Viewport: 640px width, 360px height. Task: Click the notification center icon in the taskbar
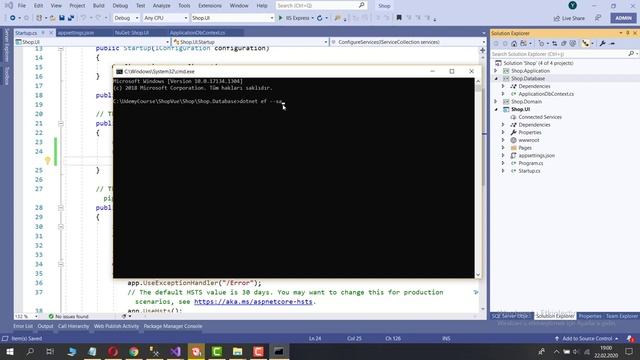tap(629, 351)
